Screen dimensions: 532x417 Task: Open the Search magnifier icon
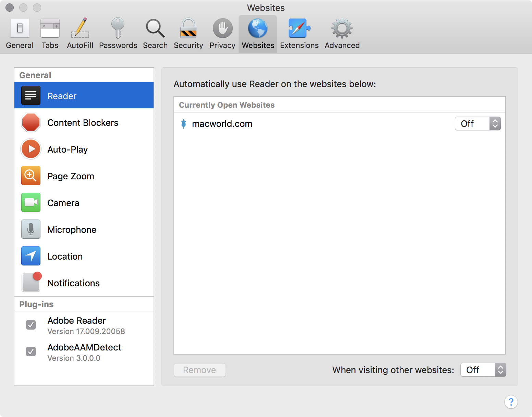pyautogui.click(x=155, y=28)
